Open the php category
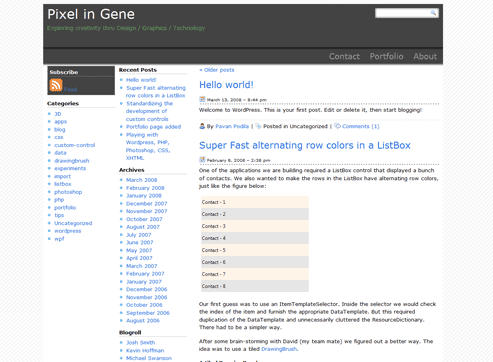 [x=59, y=200]
